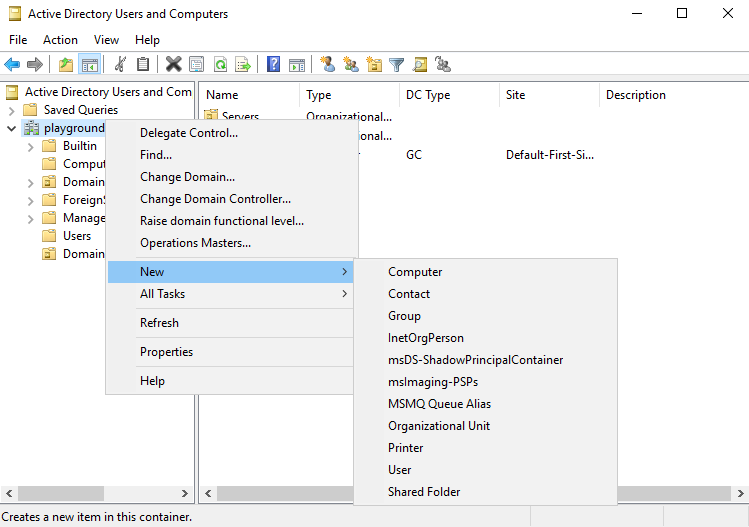
Task: Click the Export List toolbar icon
Action: pos(243,64)
